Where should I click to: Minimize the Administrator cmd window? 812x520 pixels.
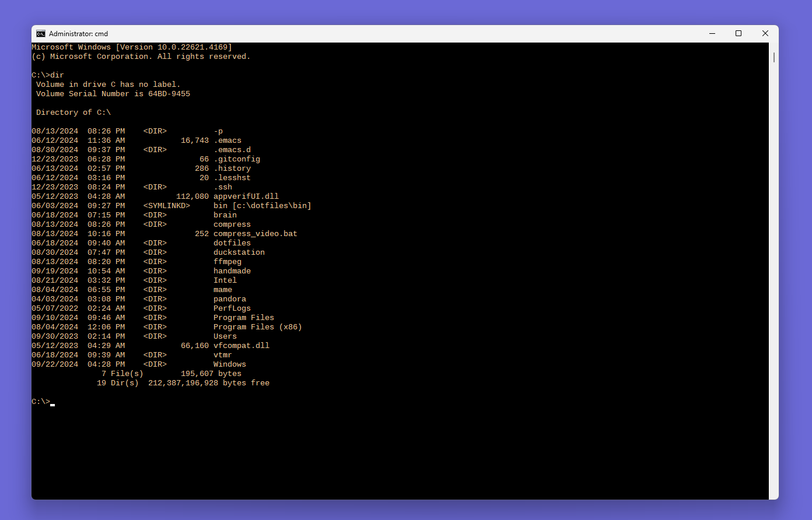coord(712,34)
